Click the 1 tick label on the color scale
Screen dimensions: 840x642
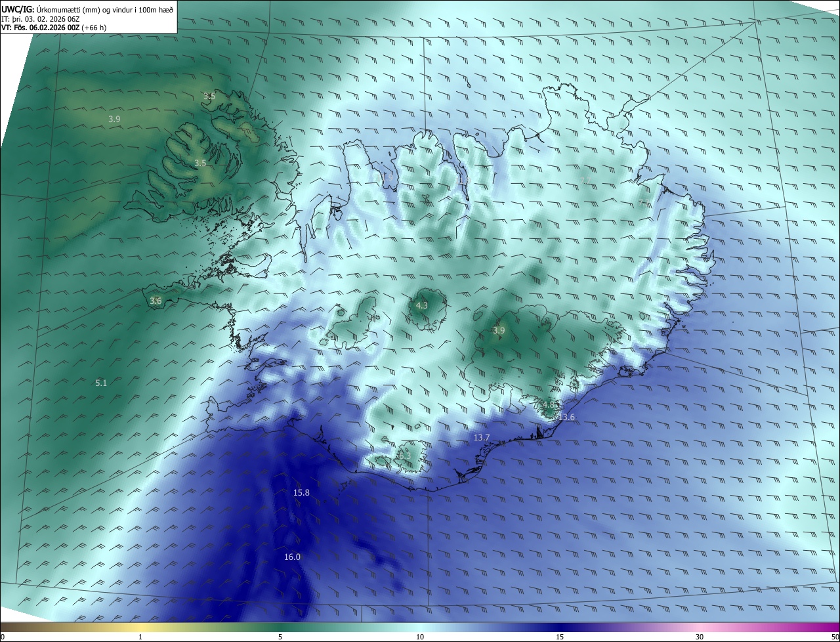[141, 637]
